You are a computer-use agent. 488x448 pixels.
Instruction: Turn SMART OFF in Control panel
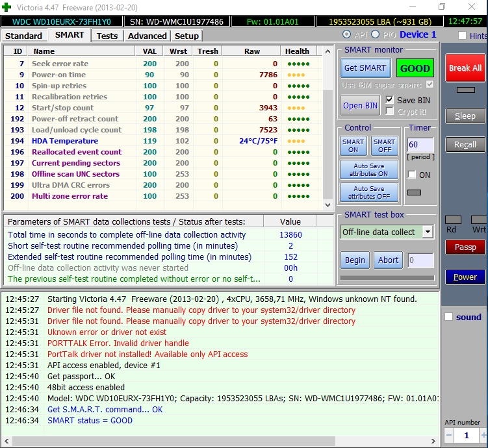point(384,145)
